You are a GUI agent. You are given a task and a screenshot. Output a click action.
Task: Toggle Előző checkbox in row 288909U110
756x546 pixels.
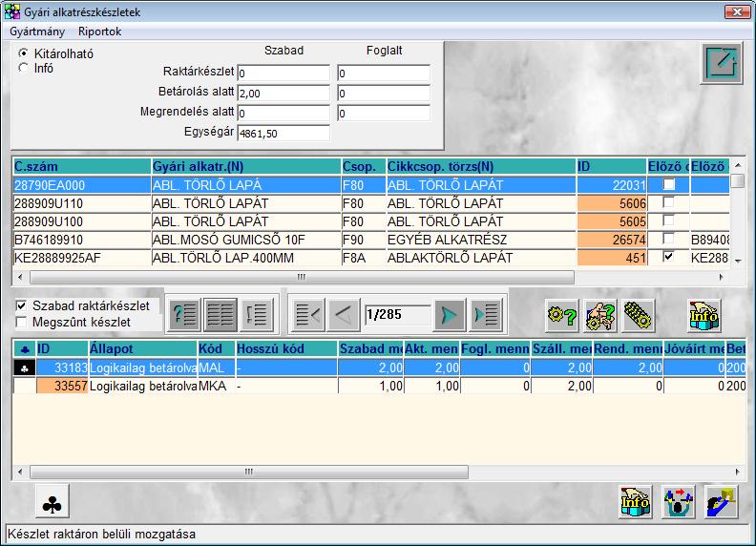[x=669, y=202]
